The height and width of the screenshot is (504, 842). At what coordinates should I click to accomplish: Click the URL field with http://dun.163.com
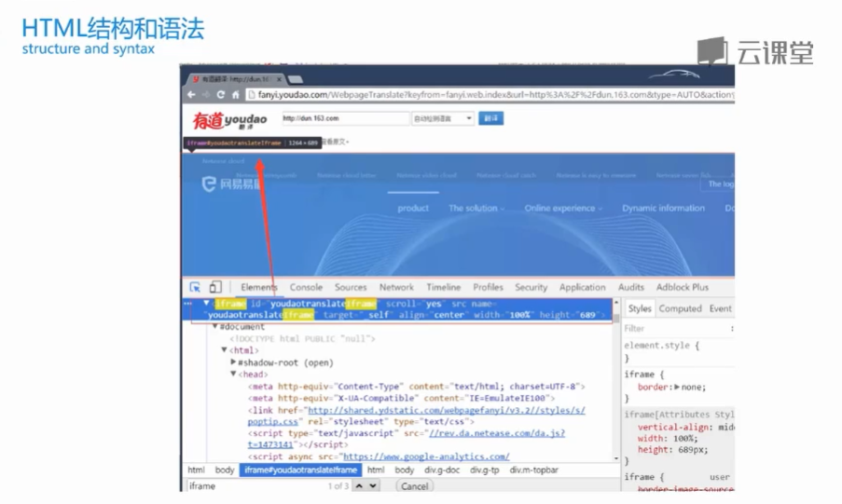(345, 118)
